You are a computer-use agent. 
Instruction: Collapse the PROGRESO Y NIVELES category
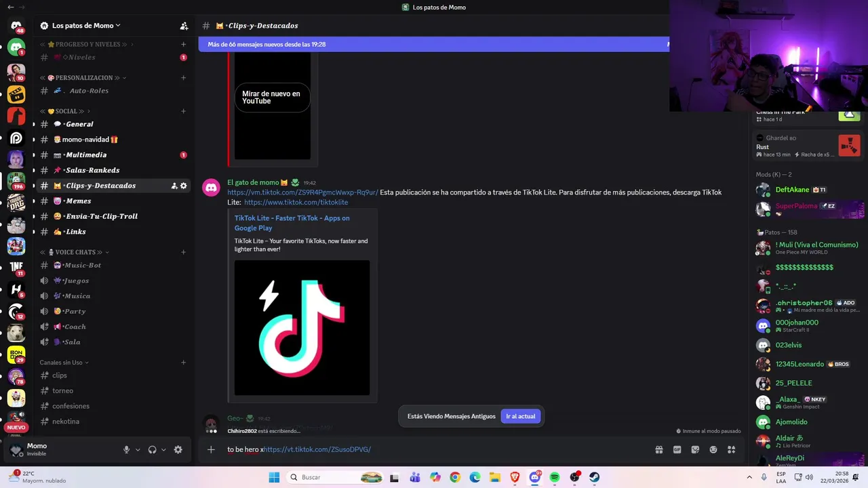[x=87, y=44]
